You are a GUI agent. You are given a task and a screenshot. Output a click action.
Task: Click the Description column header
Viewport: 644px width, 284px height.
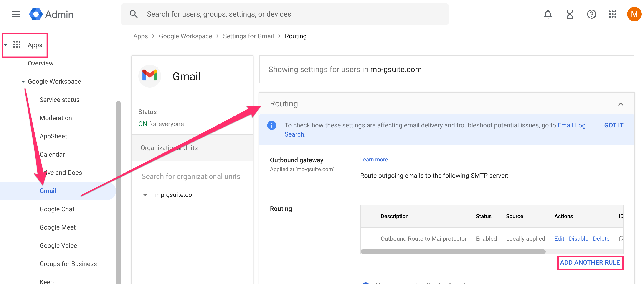pyautogui.click(x=395, y=216)
